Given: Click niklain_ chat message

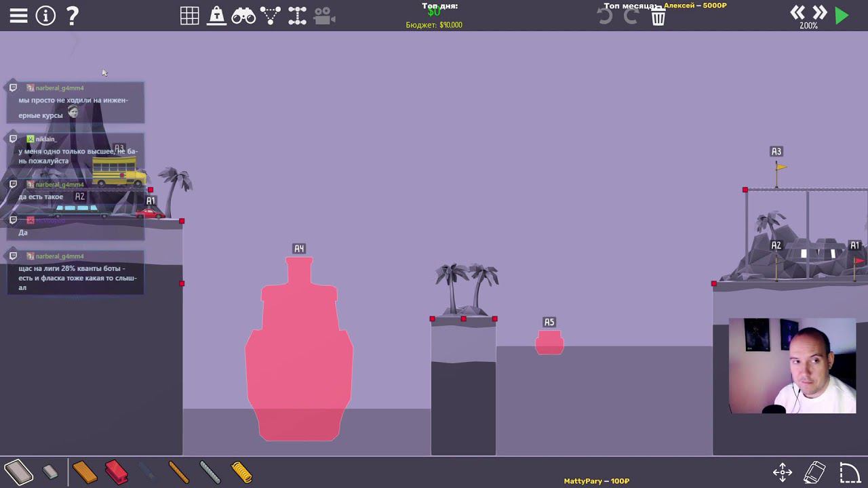Looking at the screenshot, I should click(x=75, y=150).
